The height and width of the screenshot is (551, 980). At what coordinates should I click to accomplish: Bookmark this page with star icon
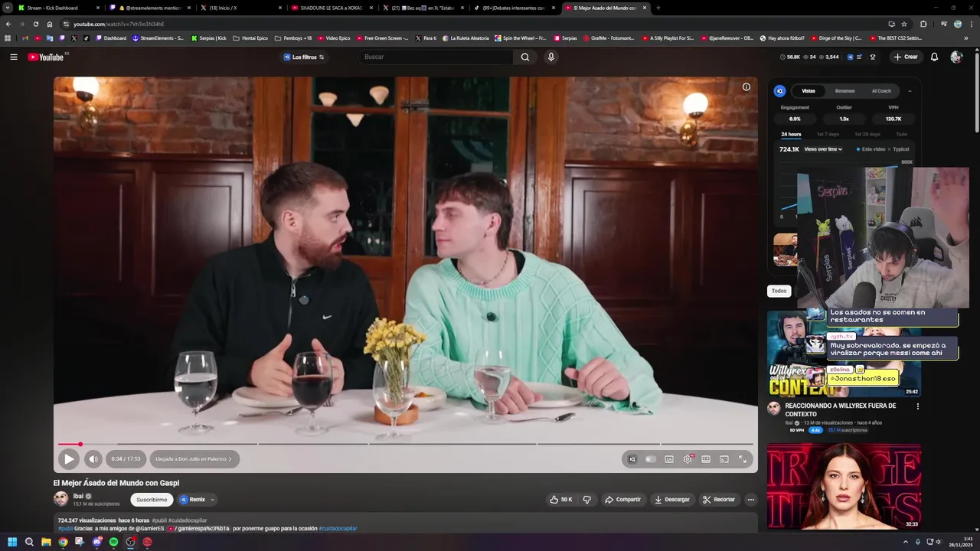(904, 24)
